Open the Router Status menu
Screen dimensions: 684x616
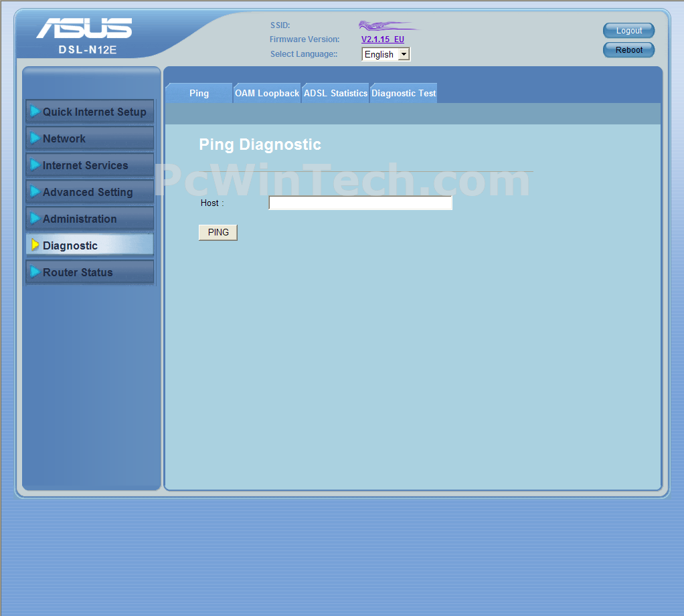point(90,272)
